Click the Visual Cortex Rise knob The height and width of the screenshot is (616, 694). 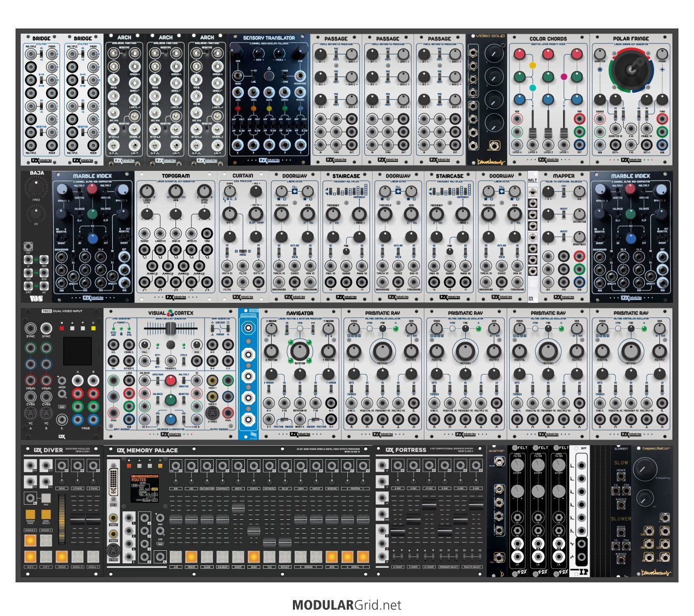pyautogui.click(x=196, y=345)
